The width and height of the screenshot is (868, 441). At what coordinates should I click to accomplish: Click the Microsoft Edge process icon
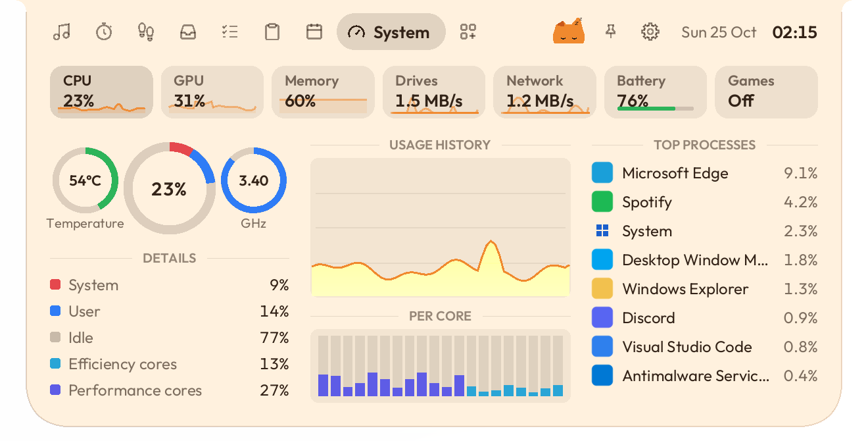tap(602, 173)
